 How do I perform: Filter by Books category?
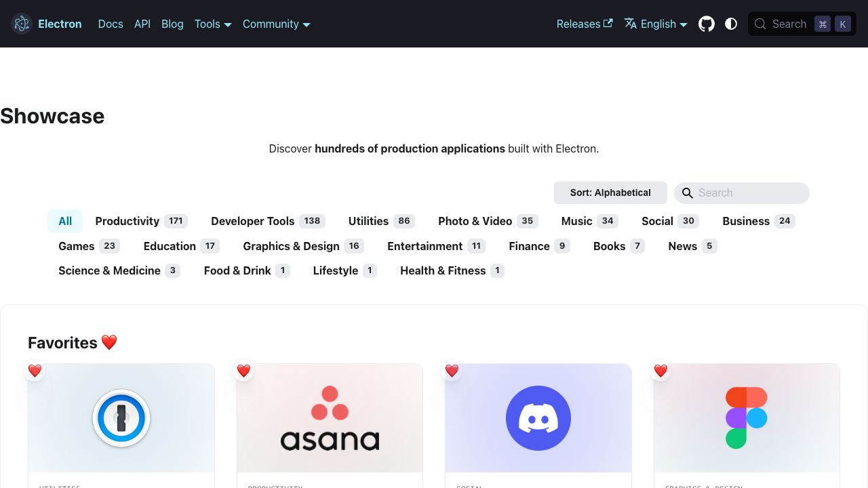pyautogui.click(x=619, y=246)
